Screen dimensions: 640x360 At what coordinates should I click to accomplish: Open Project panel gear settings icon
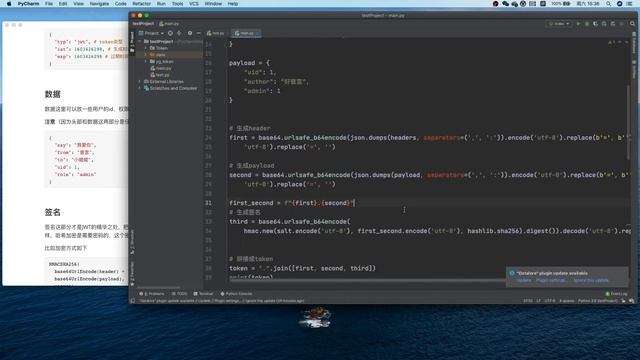[190, 33]
